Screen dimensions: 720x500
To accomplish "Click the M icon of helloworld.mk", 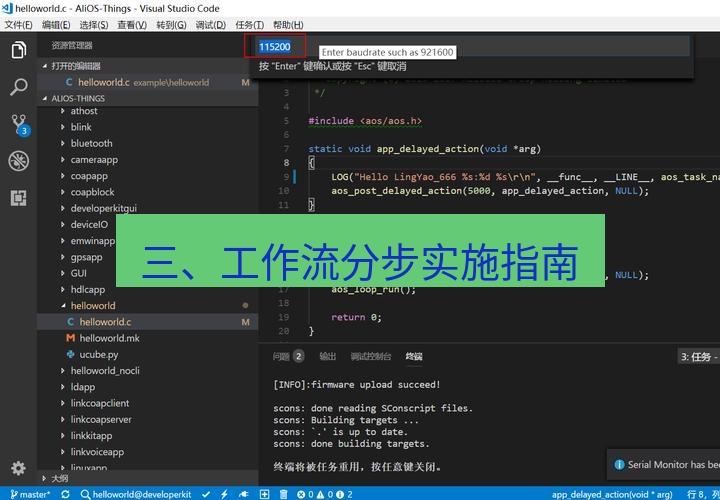I will point(70,338).
